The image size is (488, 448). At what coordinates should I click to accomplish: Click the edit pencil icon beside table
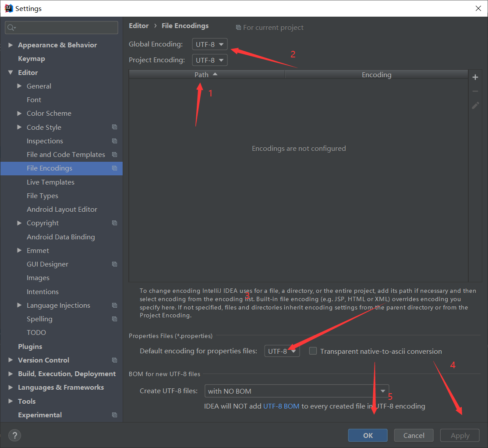(x=475, y=106)
